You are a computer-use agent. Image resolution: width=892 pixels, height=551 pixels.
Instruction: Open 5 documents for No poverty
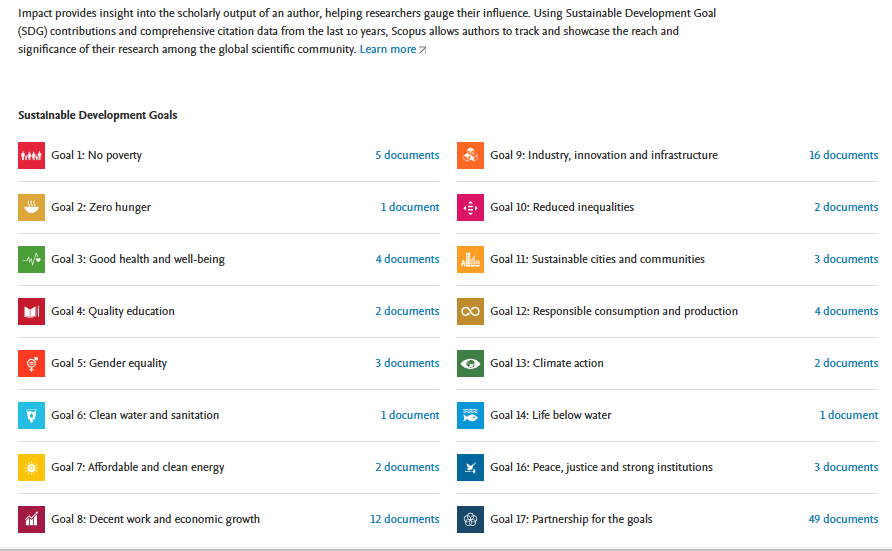[x=407, y=155]
